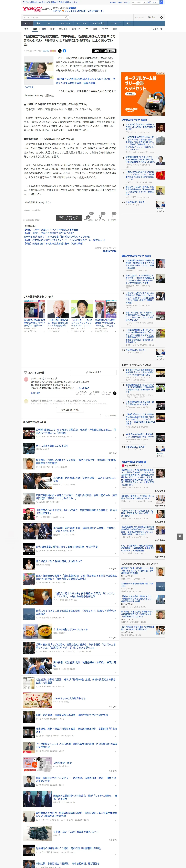This screenshot has height=868, width=186.
Task: Select the トップ tab
Action: tap(27, 24)
